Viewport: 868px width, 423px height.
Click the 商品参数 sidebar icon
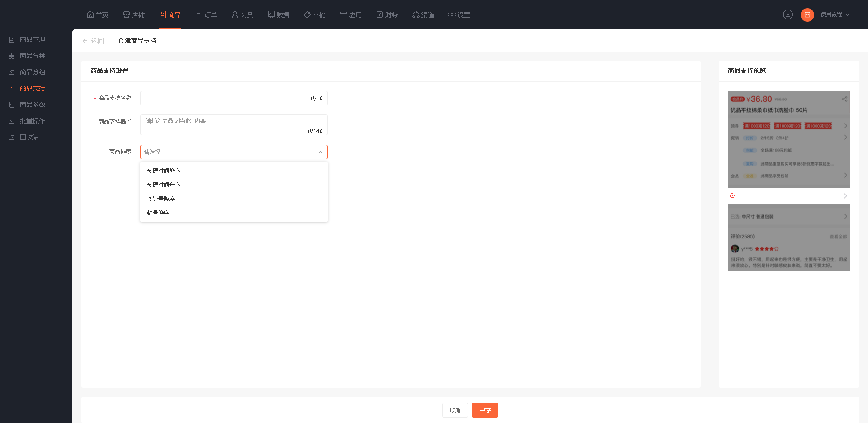pos(12,105)
